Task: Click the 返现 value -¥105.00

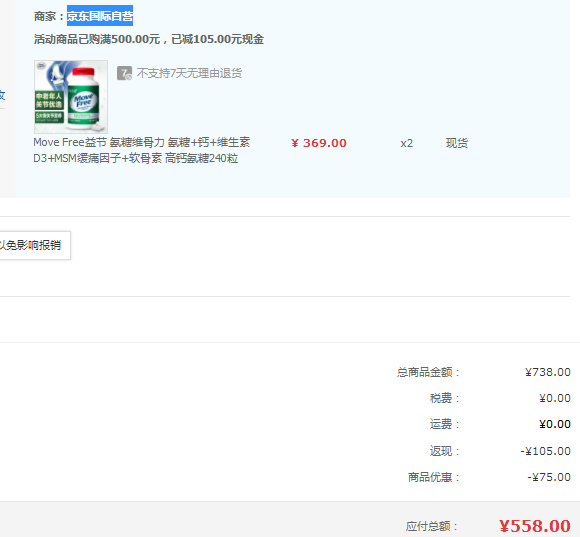Action: (545, 451)
